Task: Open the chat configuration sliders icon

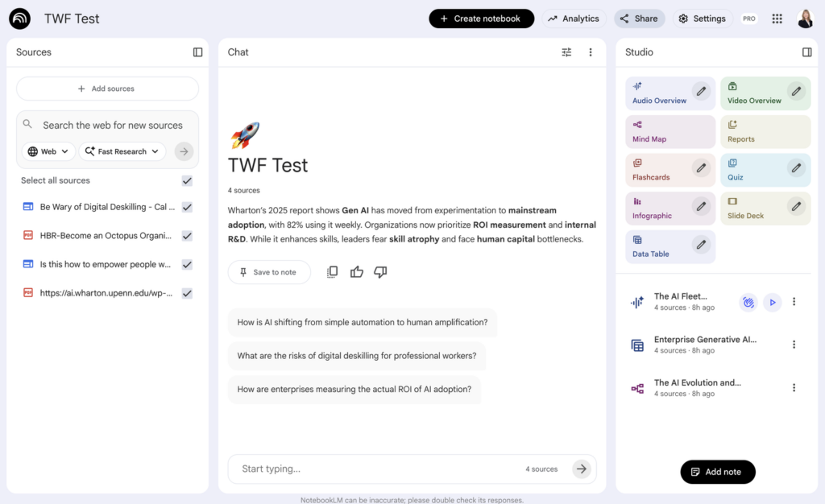Action: [x=566, y=52]
